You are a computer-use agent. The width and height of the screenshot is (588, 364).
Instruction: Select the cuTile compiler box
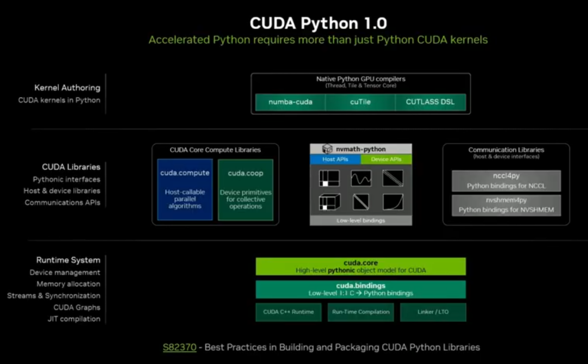360,102
